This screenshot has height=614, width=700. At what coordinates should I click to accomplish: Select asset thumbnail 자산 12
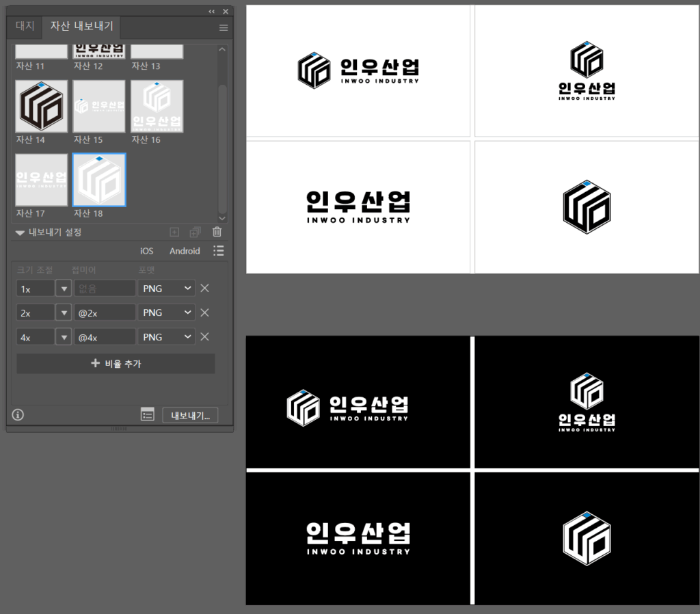(99, 51)
